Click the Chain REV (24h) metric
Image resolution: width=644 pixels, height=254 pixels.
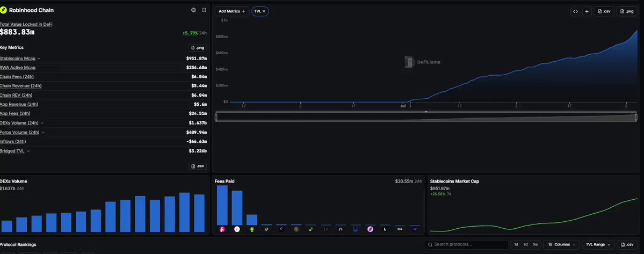pos(16,95)
